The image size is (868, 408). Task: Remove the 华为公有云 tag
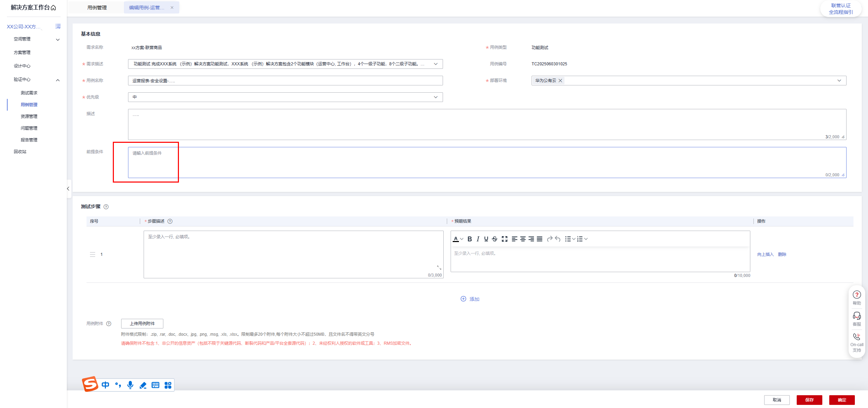(x=560, y=81)
